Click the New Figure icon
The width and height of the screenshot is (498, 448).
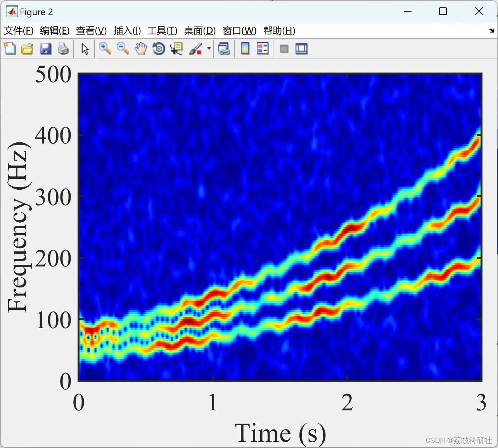click(x=10, y=49)
